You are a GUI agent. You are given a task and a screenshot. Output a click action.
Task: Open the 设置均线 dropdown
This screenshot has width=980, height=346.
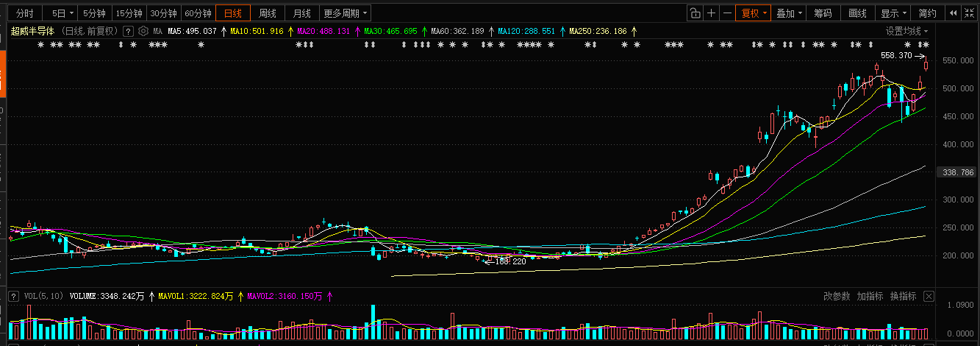[x=906, y=31]
